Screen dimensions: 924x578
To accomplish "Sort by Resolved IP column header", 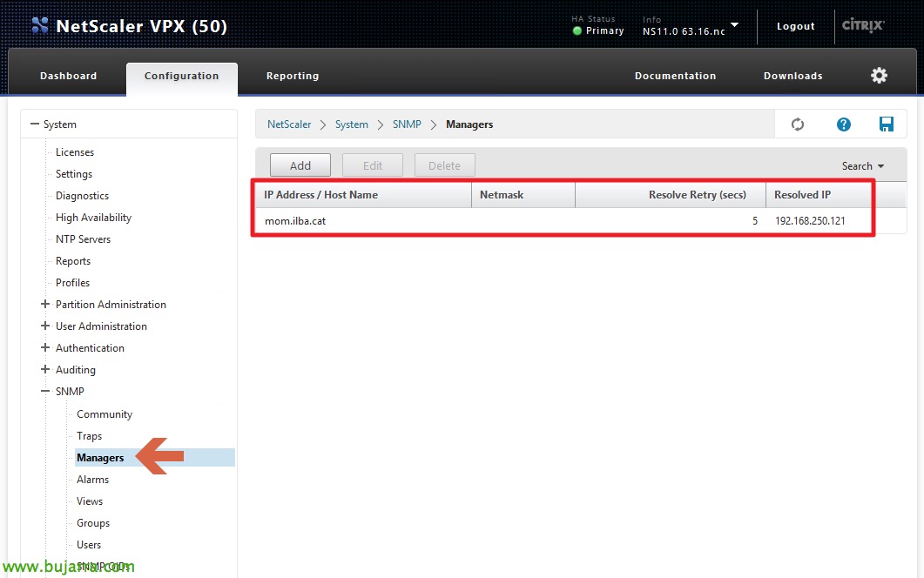I will coord(818,195).
